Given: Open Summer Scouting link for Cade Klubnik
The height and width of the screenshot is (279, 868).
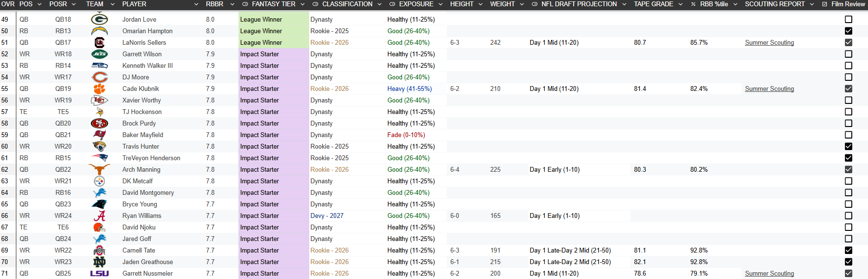Looking at the screenshot, I should (x=769, y=89).
